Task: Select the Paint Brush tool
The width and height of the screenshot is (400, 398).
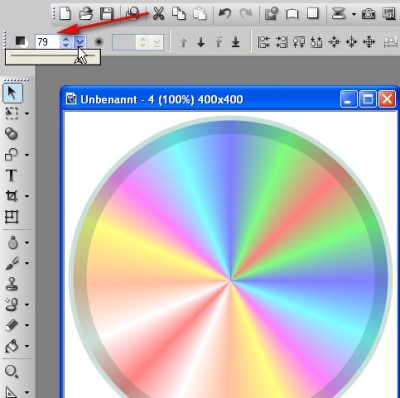Action: pyautogui.click(x=12, y=263)
